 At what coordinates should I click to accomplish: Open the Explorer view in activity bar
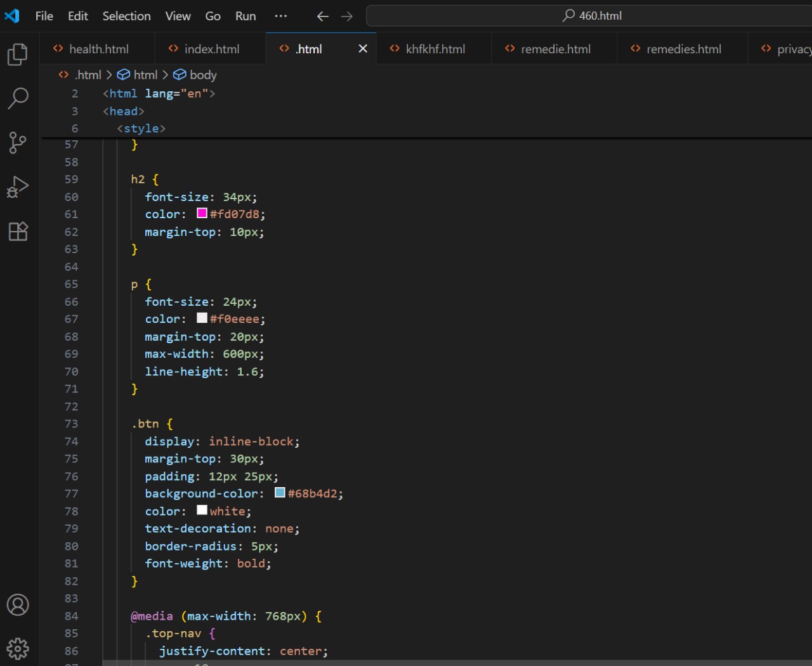tap(18, 55)
